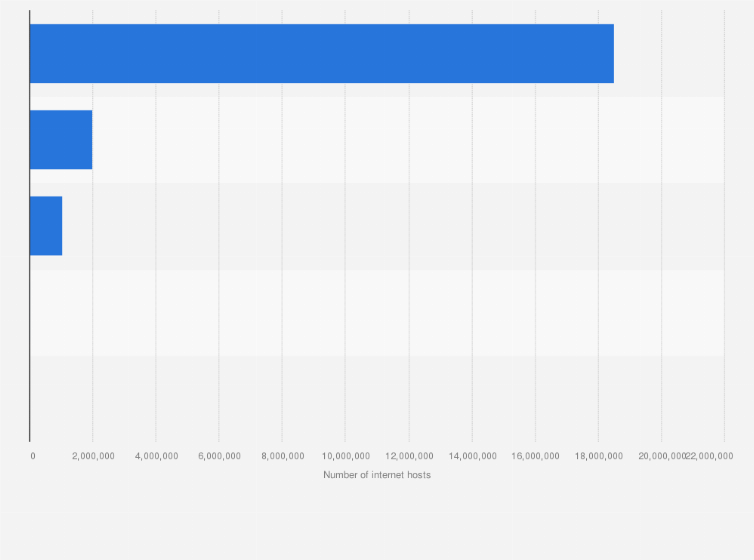The height and width of the screenshot is (560, 754).
Task: Select the '14,000,000' axis label
Action: [473, 456]
